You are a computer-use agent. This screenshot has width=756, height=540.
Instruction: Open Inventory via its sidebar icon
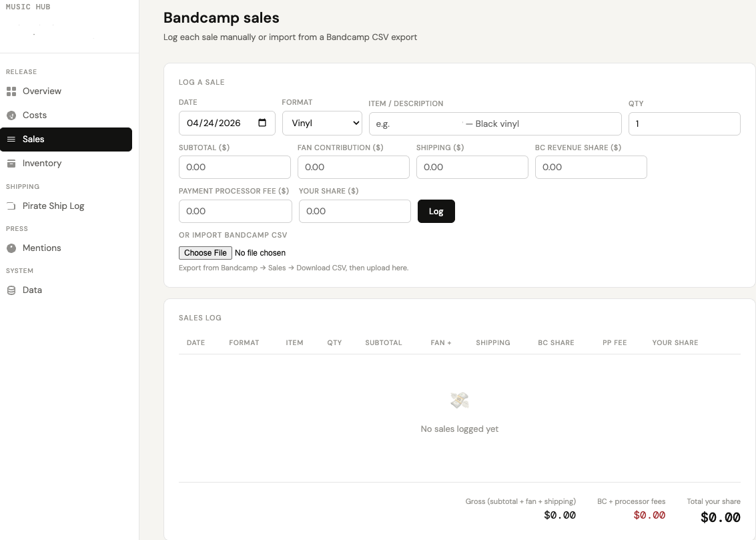coord(11,163)
